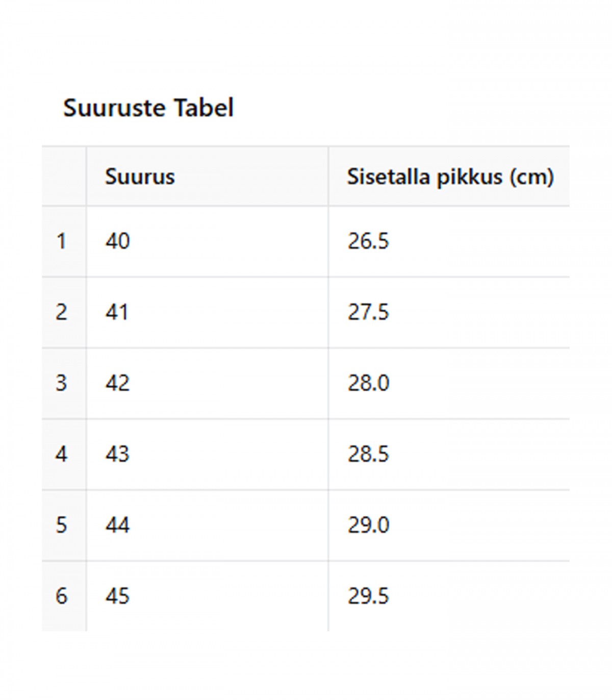Select row number 5
Image resolution: width=612 pixels, height=700 pixels.
(64, 525)
